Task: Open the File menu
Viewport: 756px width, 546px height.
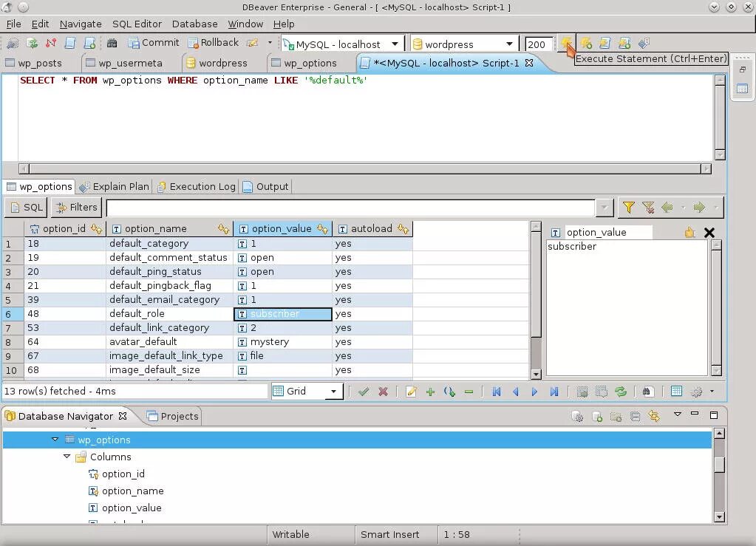Action: point(13,24)
